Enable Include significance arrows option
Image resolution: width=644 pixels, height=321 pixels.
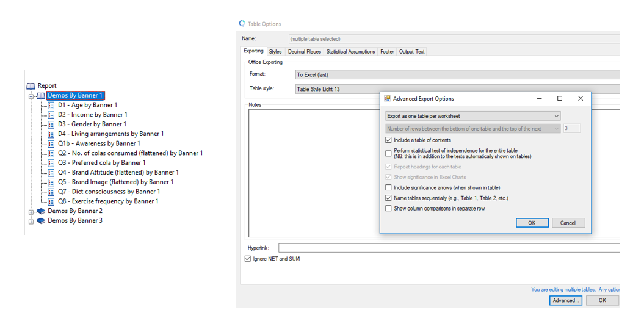pos(389,188)
